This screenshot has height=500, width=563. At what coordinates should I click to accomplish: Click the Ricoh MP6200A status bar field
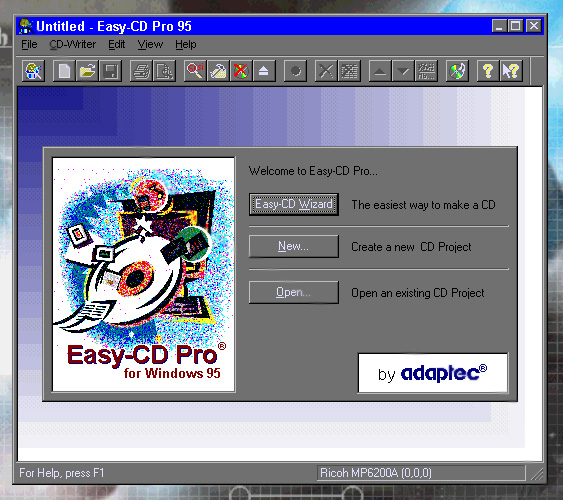[x=421, y=473]
